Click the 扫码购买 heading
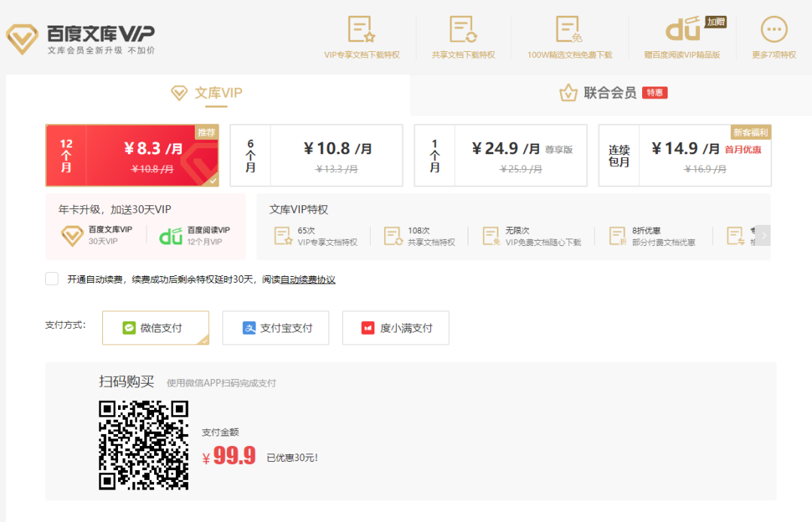Viewport: 812px width, 522px height. [127, 381]
